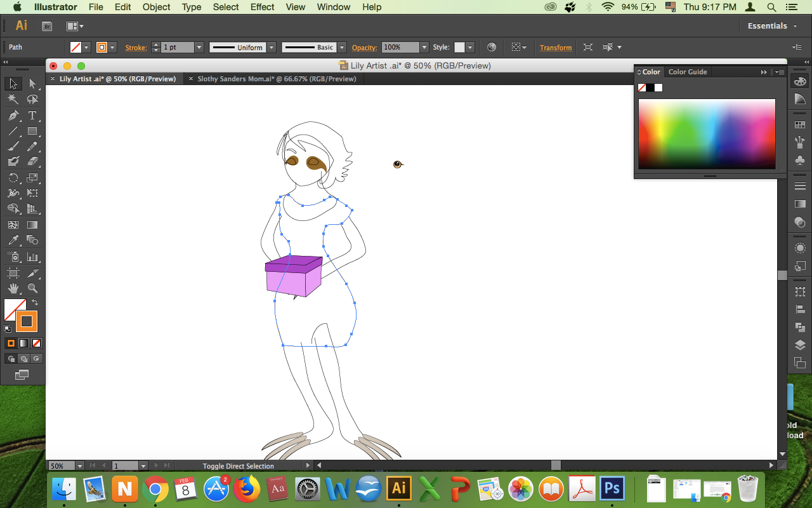Select the Lasso tool
The image size is (812, 508).
pos(32,100)
